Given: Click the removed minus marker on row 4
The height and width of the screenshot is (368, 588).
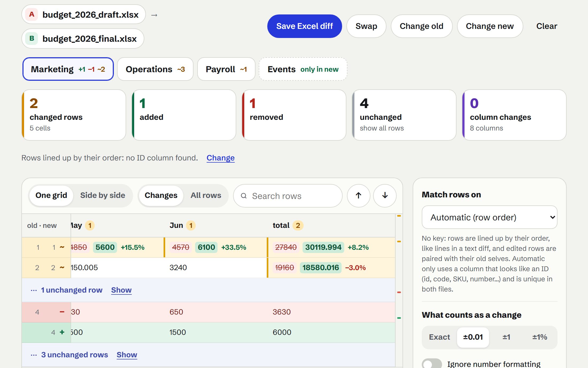Looking at the screenshot, I should pyautogui.click(x=62, y=312).
